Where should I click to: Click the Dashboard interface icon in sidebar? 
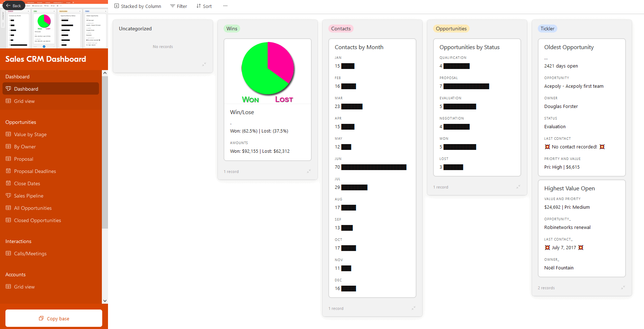(x=8, y=88)
